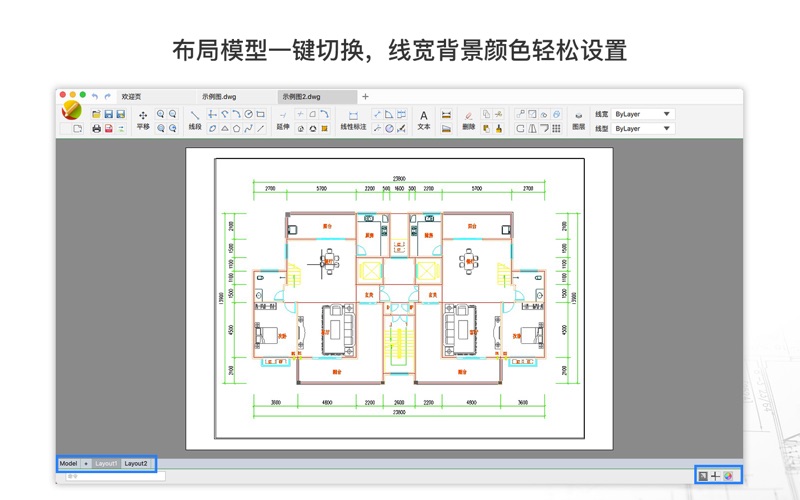
Task: Click the angular dimension icon
Action: tap(389, 114)
